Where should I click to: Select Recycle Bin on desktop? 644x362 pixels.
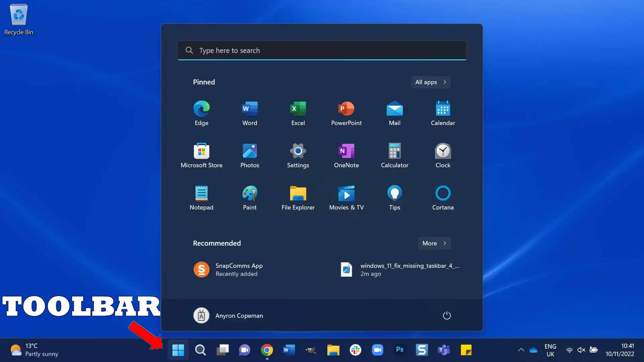(19, 19)
